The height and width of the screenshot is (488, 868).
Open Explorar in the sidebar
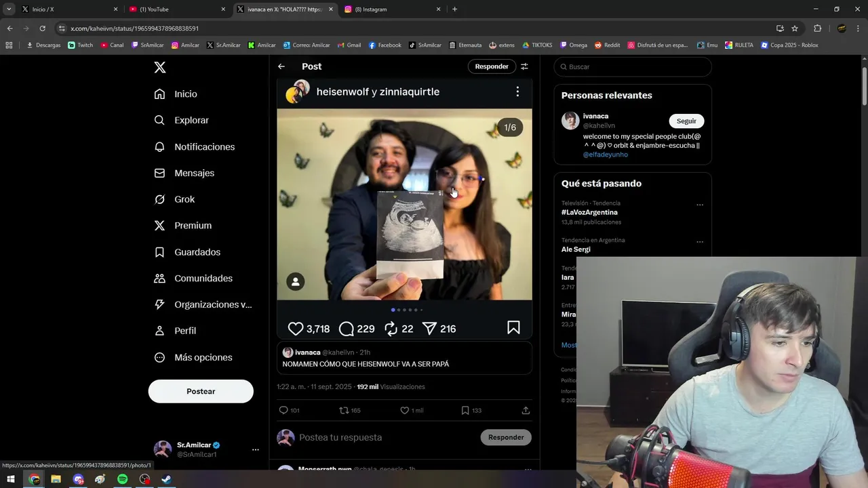pyautogui.click(x=181, y=120)
